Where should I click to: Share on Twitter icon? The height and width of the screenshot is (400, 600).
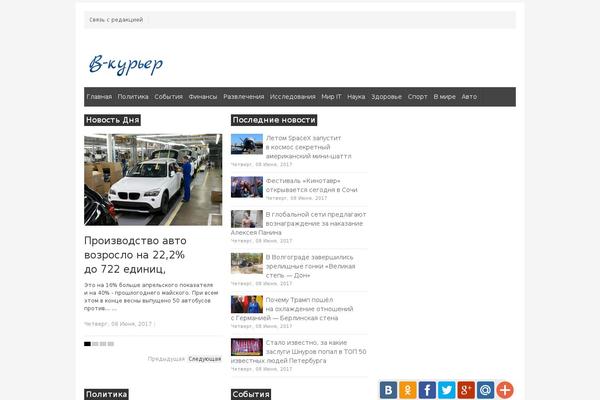click(x=447, y=390)
